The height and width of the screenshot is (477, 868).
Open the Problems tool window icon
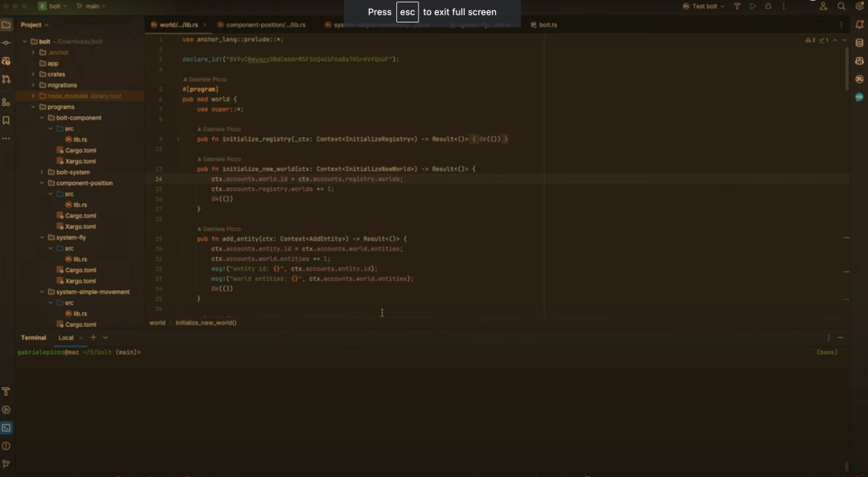(x=6, y=446)
